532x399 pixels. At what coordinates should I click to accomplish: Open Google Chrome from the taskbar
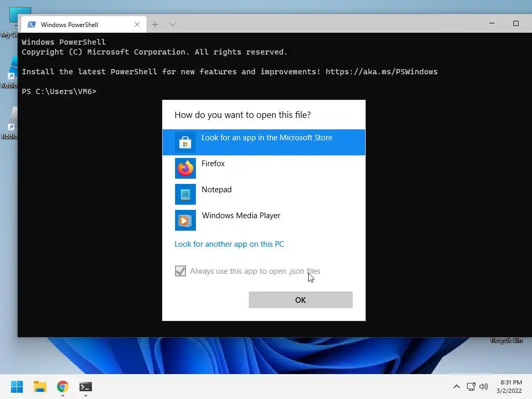click(63, 387)
